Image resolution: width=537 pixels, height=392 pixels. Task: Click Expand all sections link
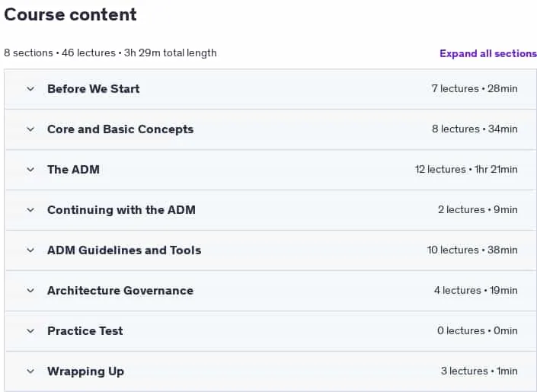488,53
